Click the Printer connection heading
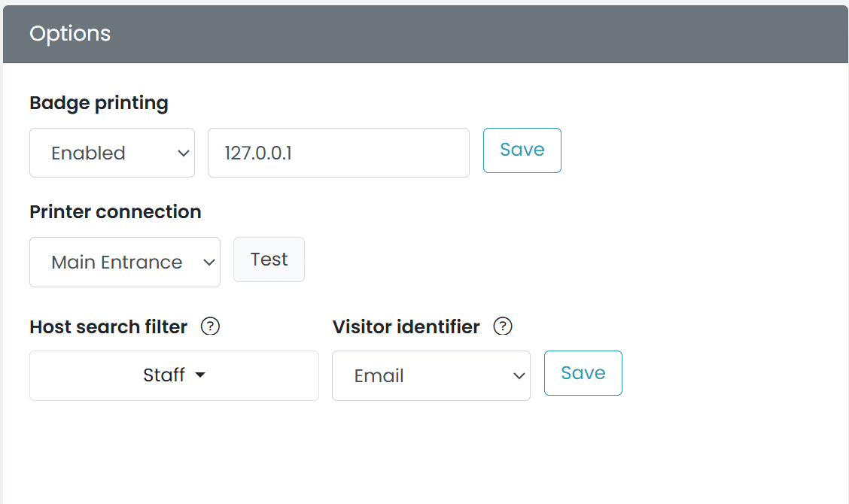The image size is (849, 504). (115, 212)
